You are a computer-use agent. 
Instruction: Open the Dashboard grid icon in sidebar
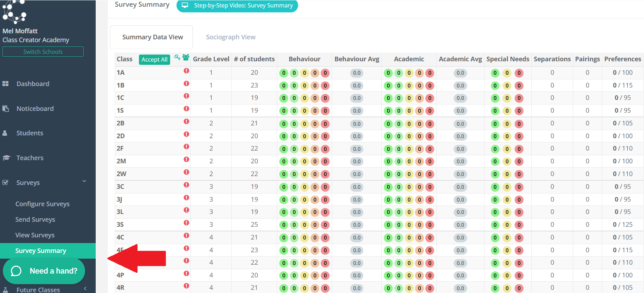coord(5,84)
